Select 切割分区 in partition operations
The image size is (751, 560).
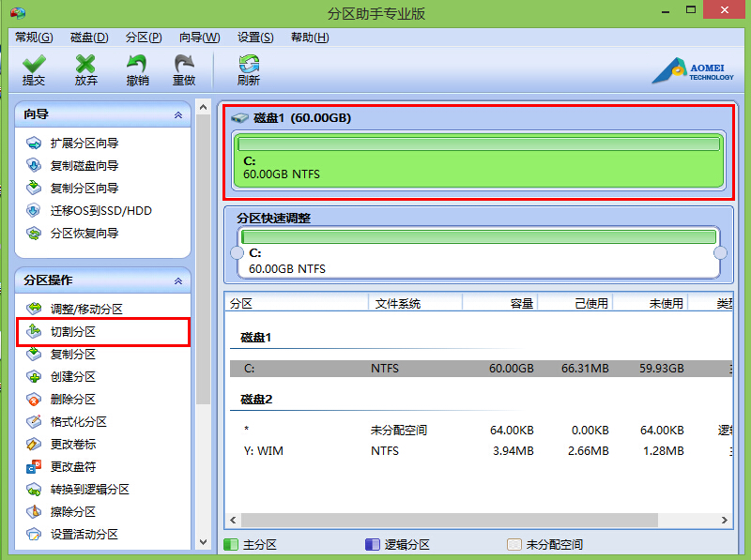click(73, 332)
